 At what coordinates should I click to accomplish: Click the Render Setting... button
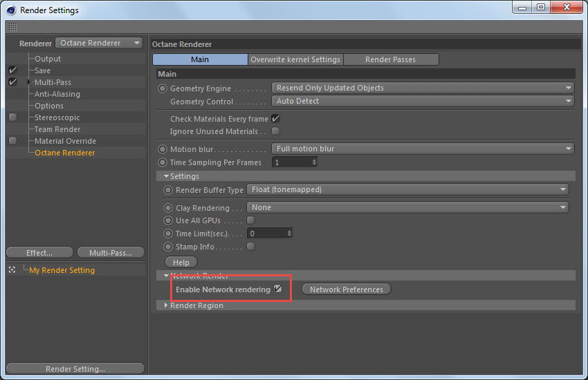point(75,369)
